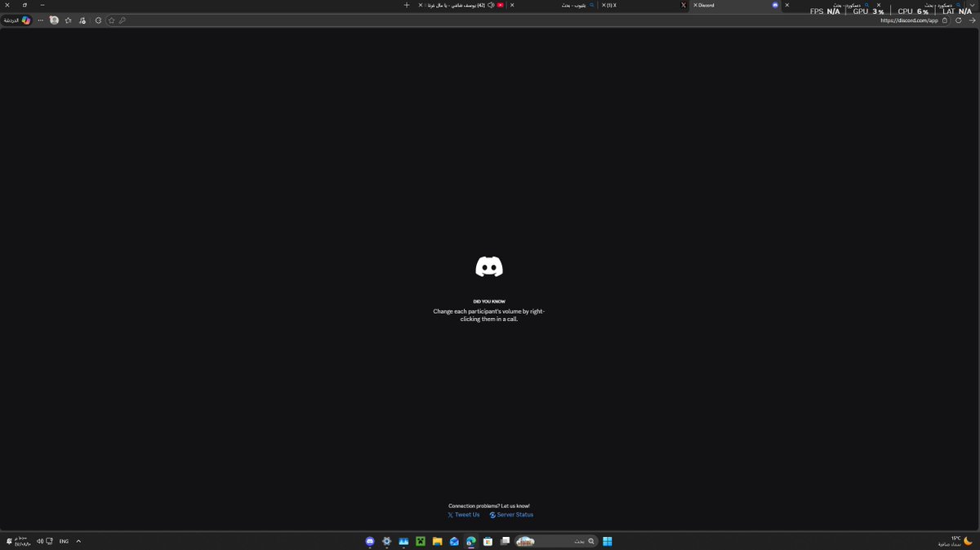Close the (1) X browser tab
The height and width of the screenshot is (550, 980).
(604, 5)
